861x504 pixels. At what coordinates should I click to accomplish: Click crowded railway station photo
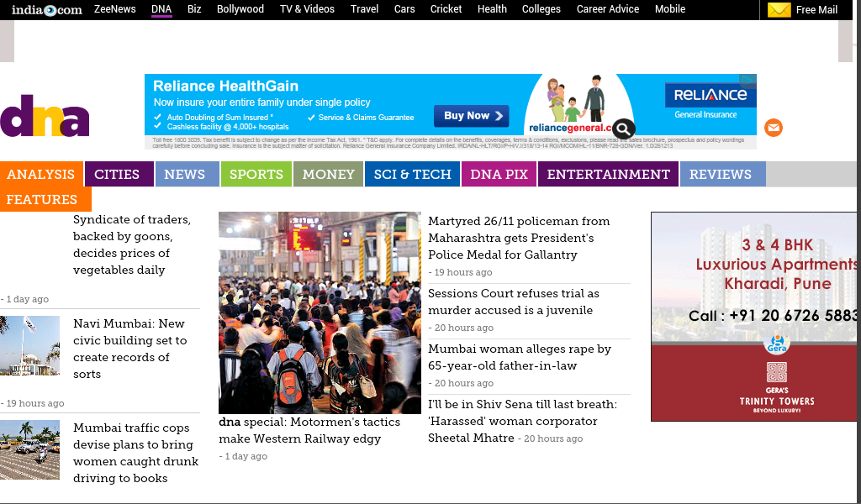320,312
